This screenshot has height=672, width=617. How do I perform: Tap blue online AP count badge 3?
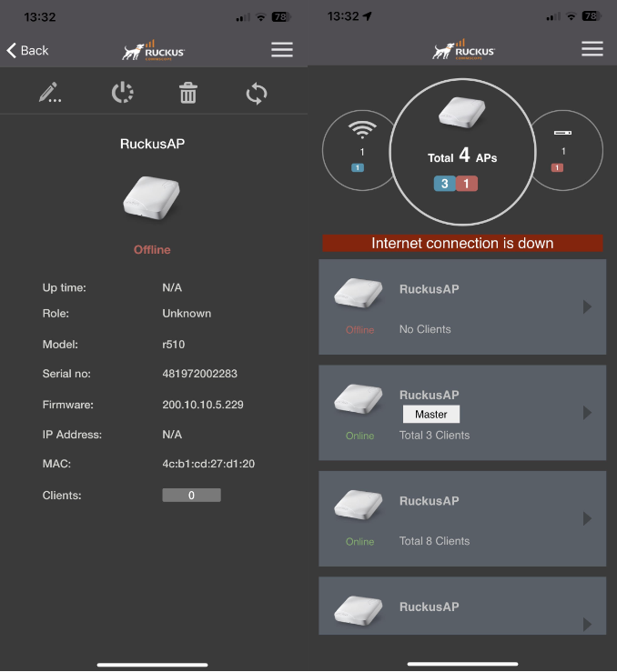pos(444,184)
